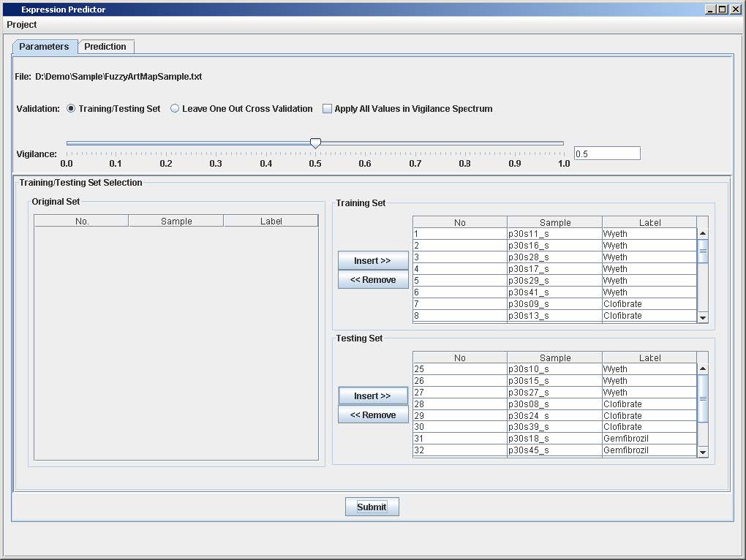
Task: Select training sample p30s16_s
Action: tap(554, 246)
